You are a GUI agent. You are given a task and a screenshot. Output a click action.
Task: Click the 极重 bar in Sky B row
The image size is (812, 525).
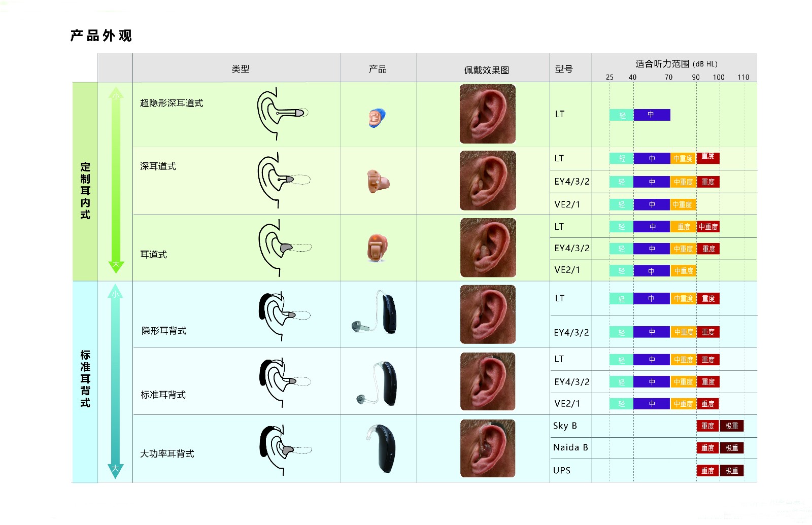click(732, 426)
